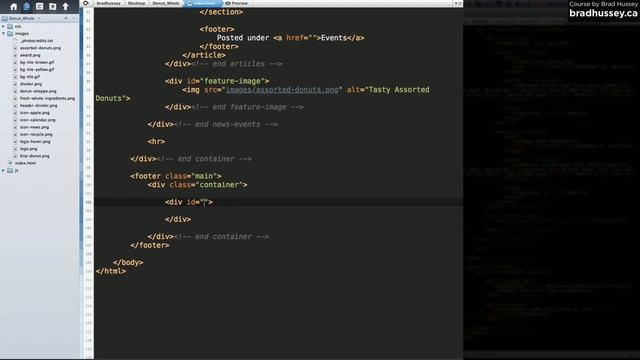Select icon-apple.png file
The image size is (640, 360).
coord(35,113)
